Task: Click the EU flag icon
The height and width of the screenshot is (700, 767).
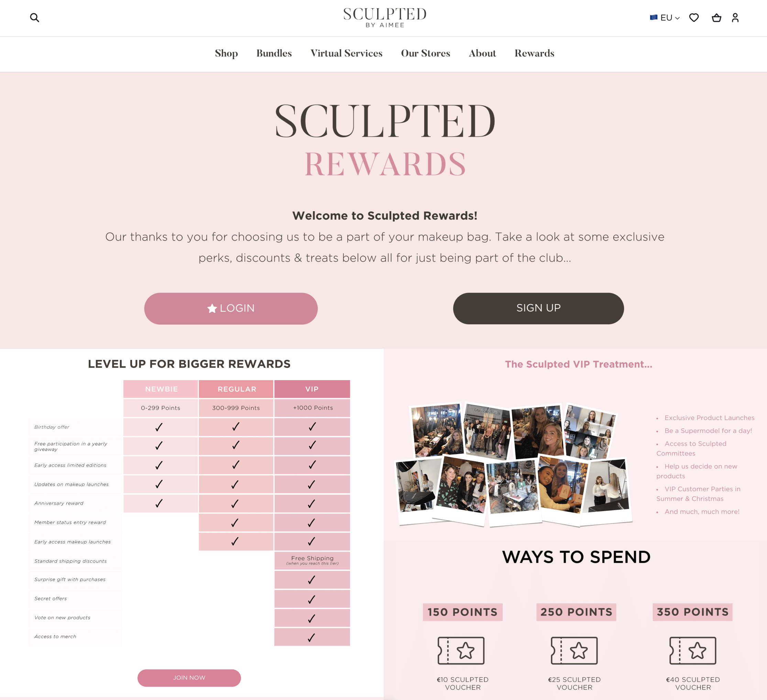Action: (654, 18)
